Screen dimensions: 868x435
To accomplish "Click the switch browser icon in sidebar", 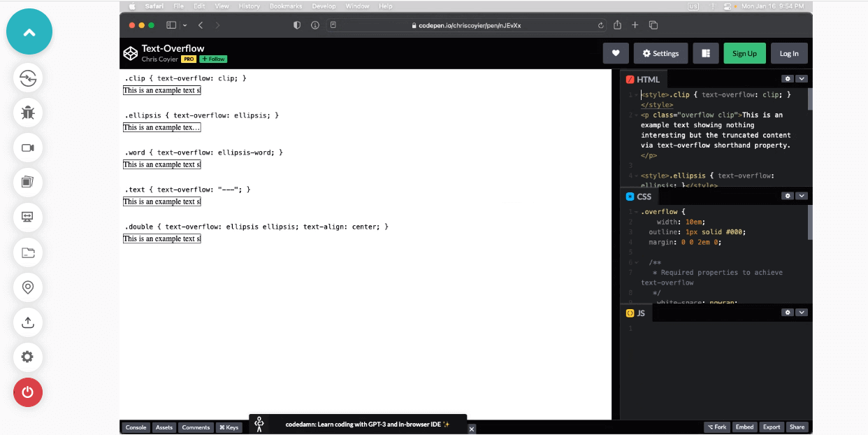I will point(28,78).
